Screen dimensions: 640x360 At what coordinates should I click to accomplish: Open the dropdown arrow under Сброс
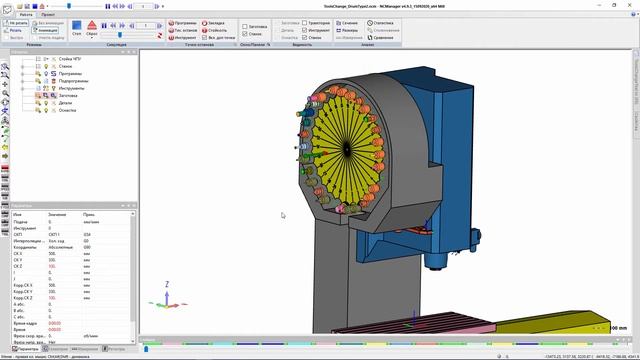coord(92,38)
